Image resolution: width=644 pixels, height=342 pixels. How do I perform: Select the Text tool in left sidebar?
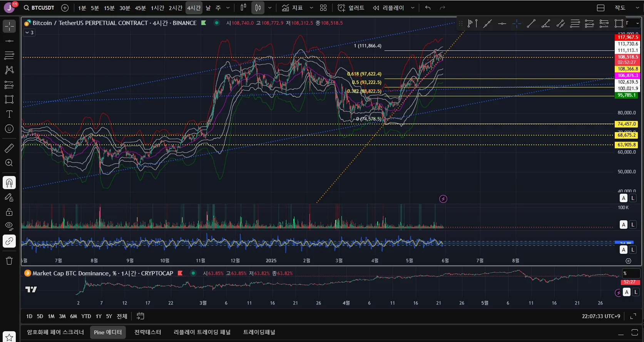[9, 114]
